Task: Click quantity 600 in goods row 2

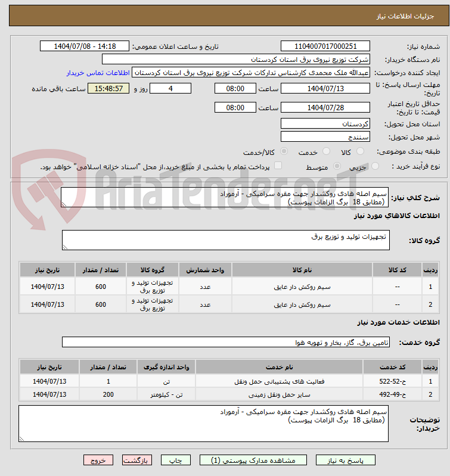Action: tap(101, 304)
